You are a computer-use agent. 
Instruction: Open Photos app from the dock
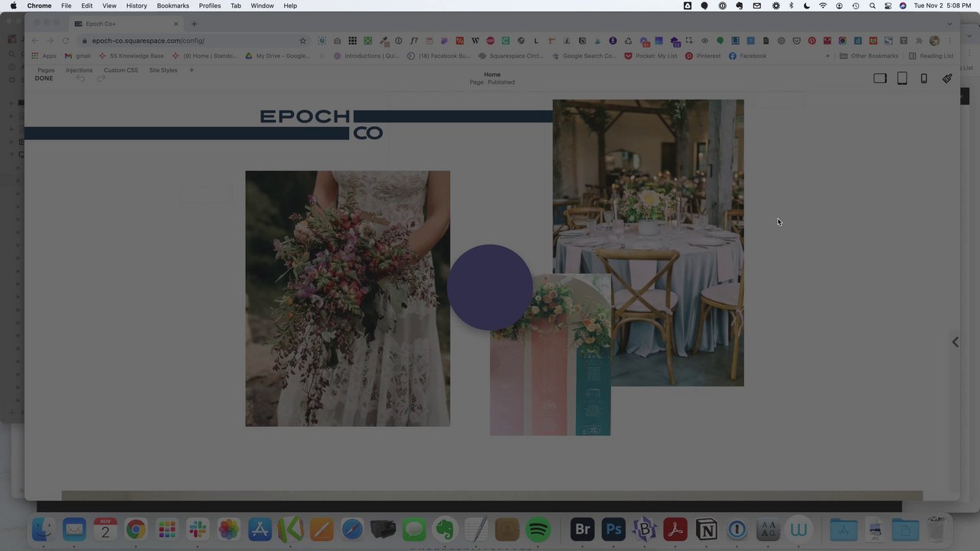click(x=229, y=530)
